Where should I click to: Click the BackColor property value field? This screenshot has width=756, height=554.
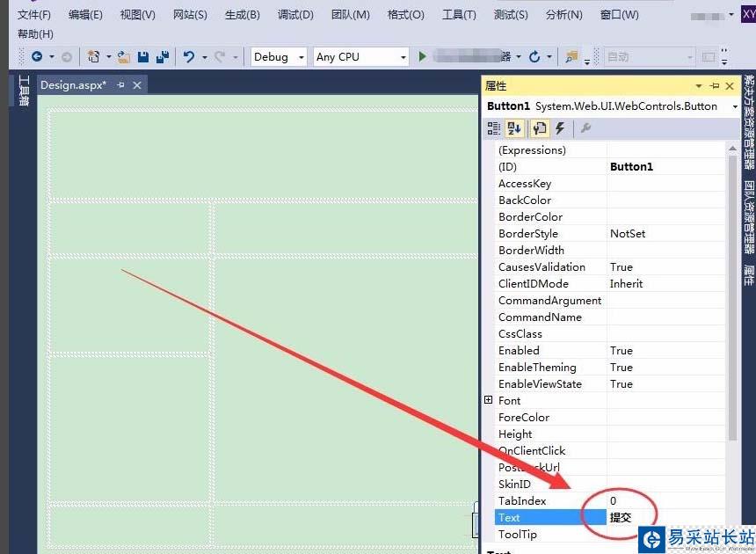tap(665, 200)
